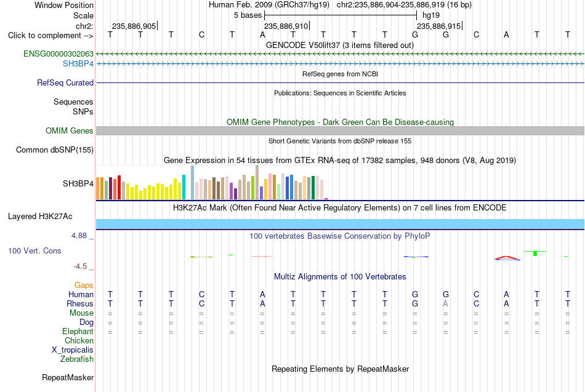Click '100 vertebrates Basewise Conservation by PhyloP' title
Viewport: 585px width, 392px height.
339,236
